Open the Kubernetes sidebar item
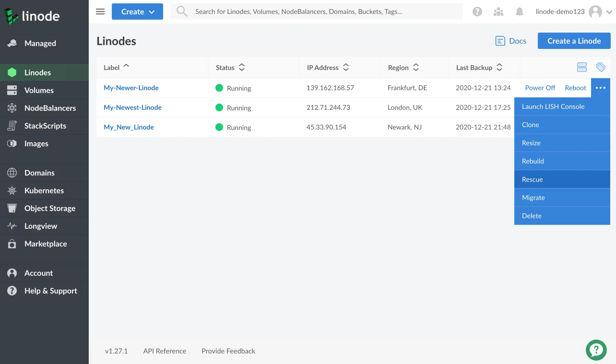616x364 pixels. 44,190
